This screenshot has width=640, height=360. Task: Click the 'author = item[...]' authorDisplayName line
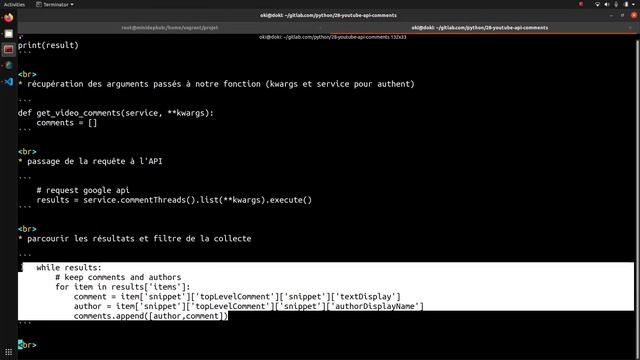click(249, 307)
